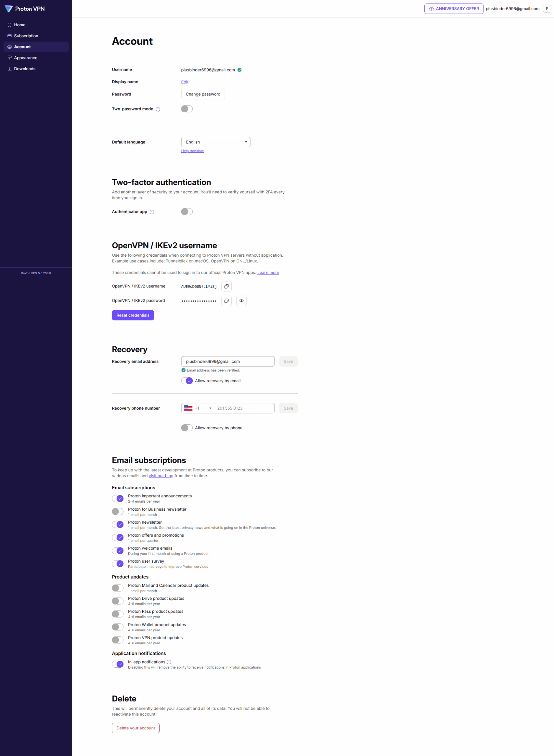Enable Allow recovery by phone

coord(187,428)
